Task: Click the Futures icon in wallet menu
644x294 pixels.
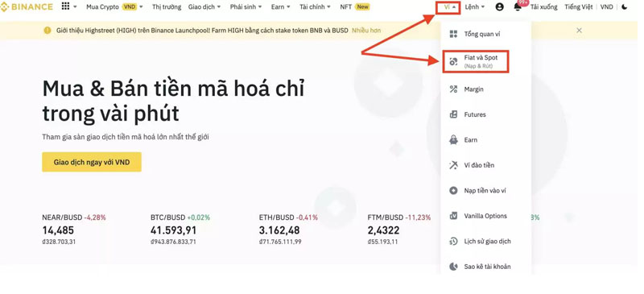Action: click(453, 114)
